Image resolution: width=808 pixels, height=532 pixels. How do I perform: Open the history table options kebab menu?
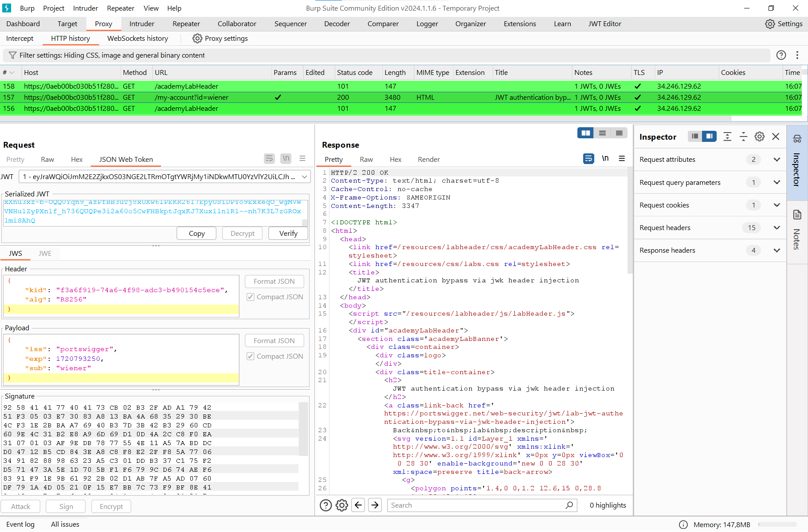[x=797, y=55]
